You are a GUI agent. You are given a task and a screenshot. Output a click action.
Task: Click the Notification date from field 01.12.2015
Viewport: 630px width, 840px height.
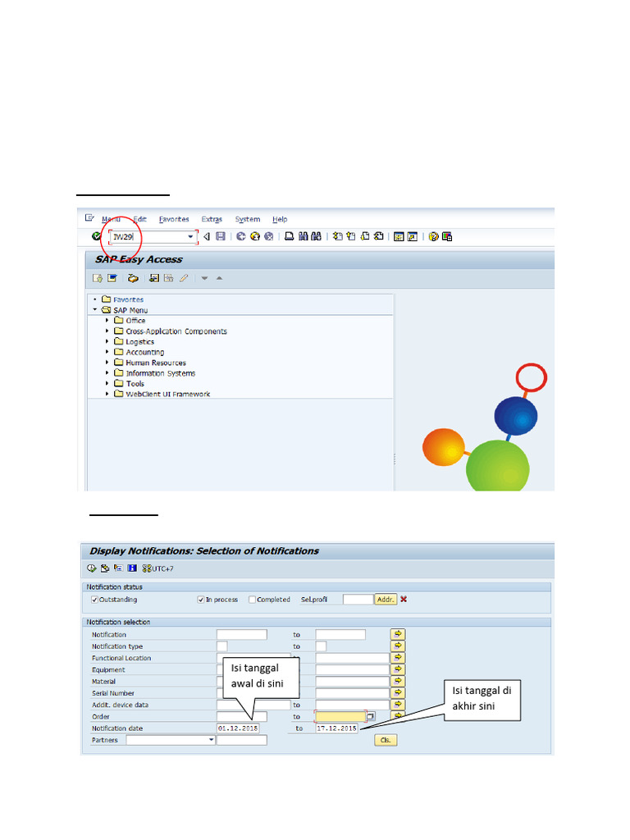pyautogui.click(x=238, y=728)
